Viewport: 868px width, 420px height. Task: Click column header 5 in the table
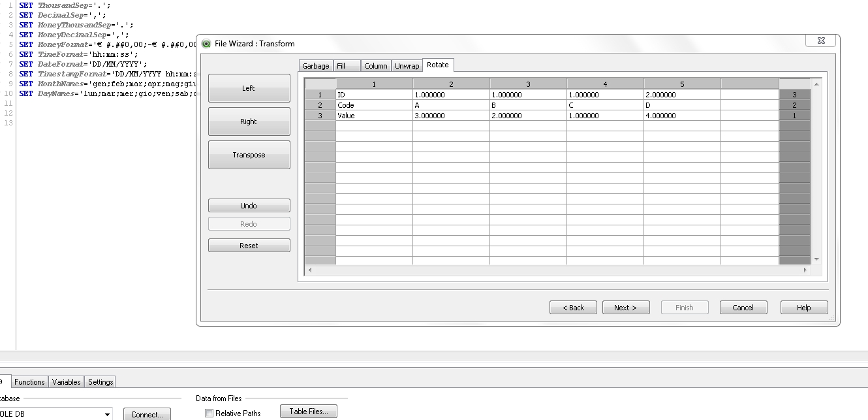(682, 84)
